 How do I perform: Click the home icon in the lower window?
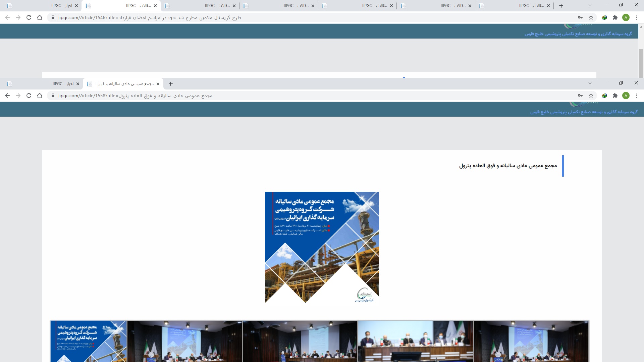[40, 96]
